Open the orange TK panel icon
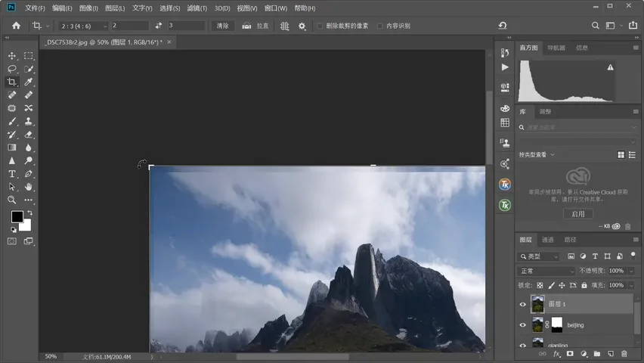Image resolution: width=644 pixels, height=363 pixels. point(505,185)
